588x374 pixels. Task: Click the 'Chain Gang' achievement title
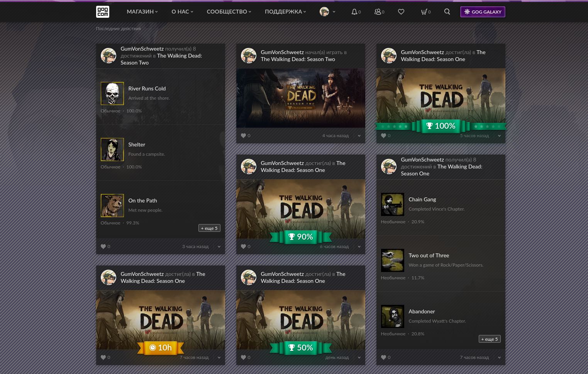pos(422,199)
